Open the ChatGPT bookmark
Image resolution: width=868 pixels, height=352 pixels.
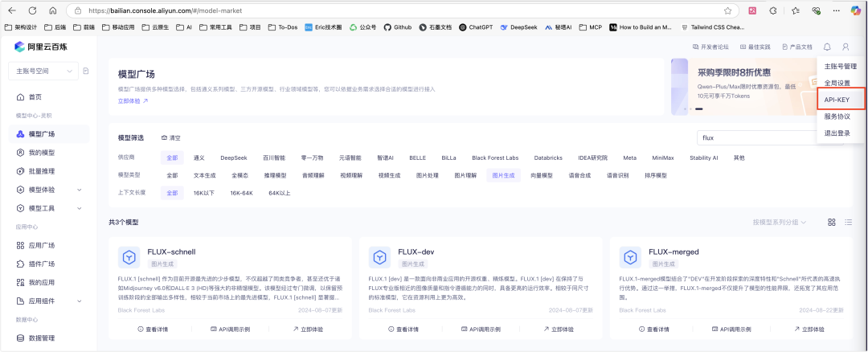point(476,27)
